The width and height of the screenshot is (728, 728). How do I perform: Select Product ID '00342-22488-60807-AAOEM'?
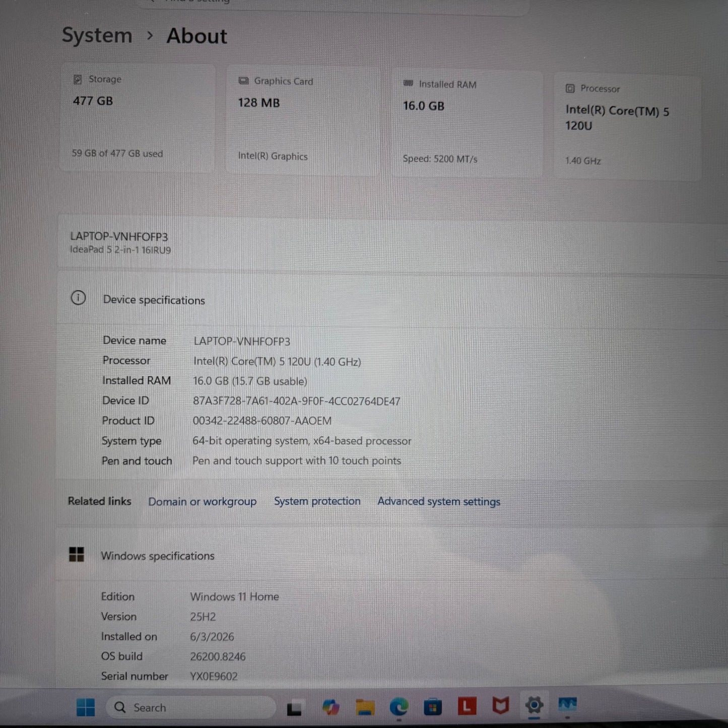click(262, 421)
